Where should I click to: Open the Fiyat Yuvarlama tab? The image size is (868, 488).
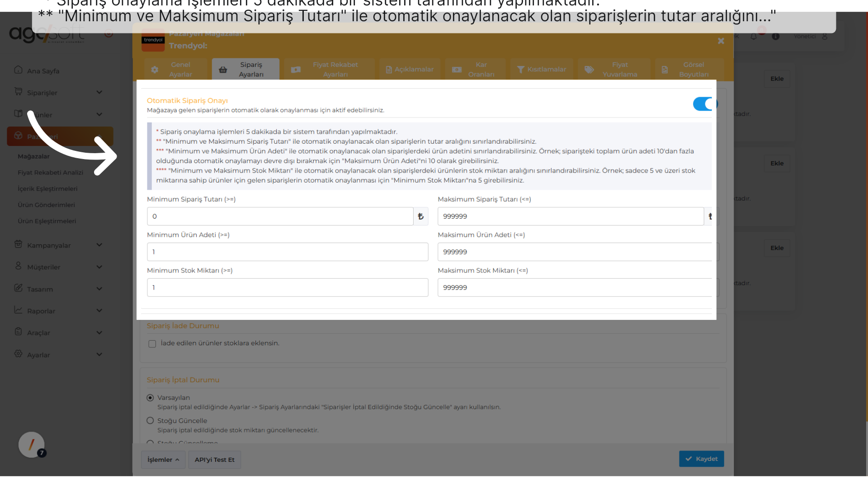[x=614, y=70]
